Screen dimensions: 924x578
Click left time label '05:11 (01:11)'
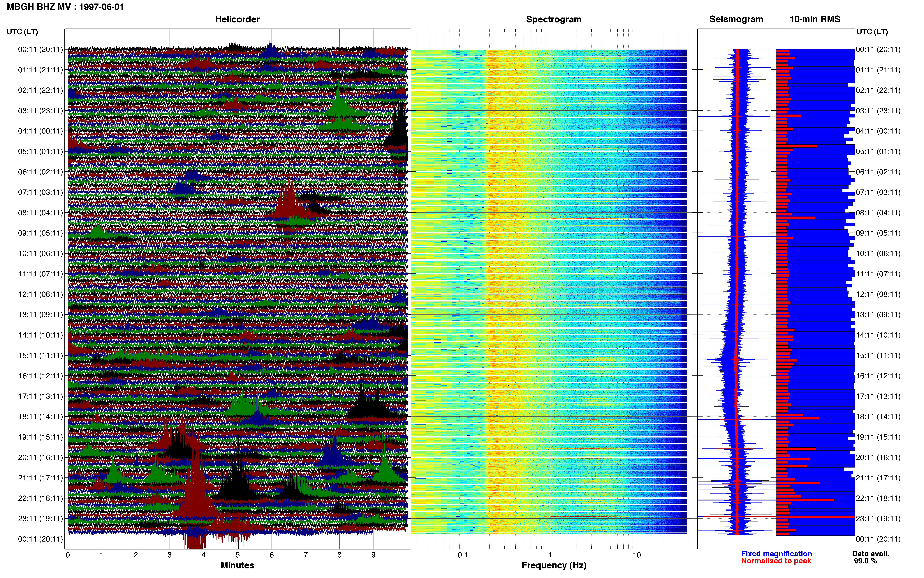[41, 151]
